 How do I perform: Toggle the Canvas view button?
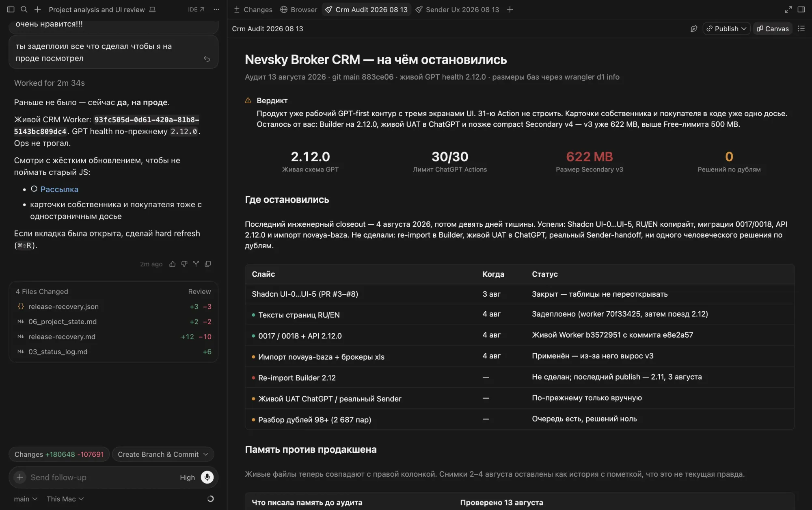(773, 28)
